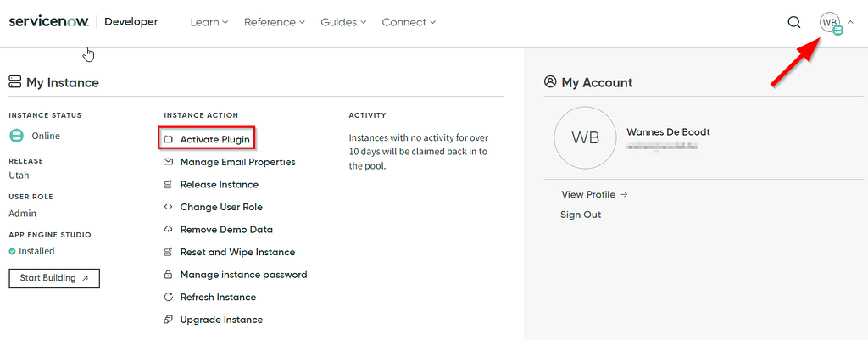Viewport: 868px width, 340px height.
Task: Choose Reset and Wipe Instance
Action: pyautogui.click(x=237, y=252)
